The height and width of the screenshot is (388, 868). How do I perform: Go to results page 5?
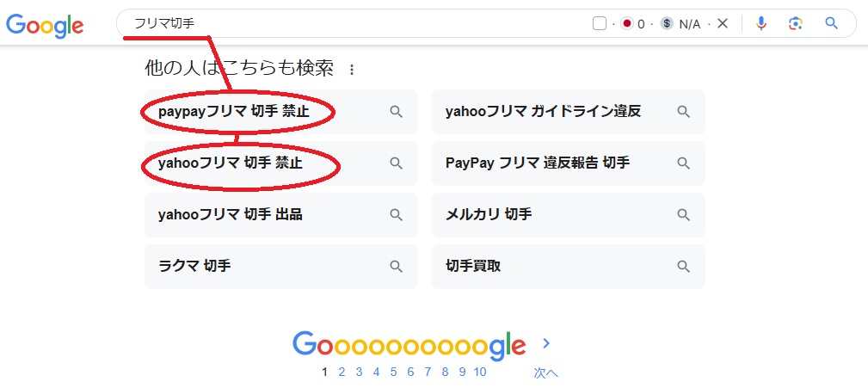393,372
